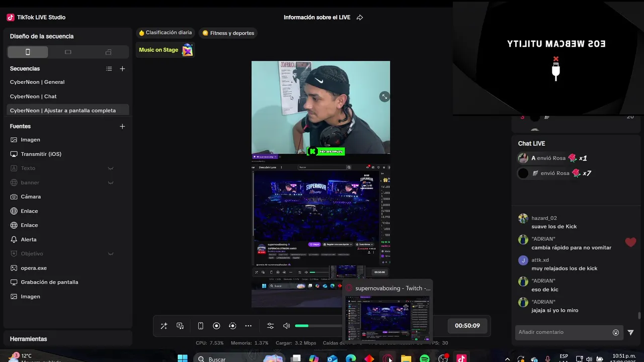This screenshot has height=362, width=644.
Task: Click the attk.xd username in chat
Action: 540,260
